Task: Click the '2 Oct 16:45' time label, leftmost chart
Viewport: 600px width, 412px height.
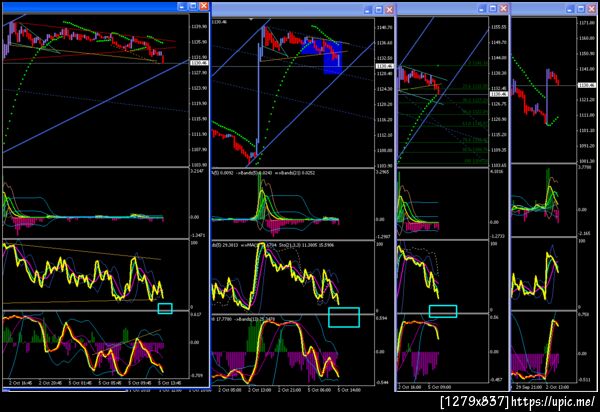Action: point(21,383)
